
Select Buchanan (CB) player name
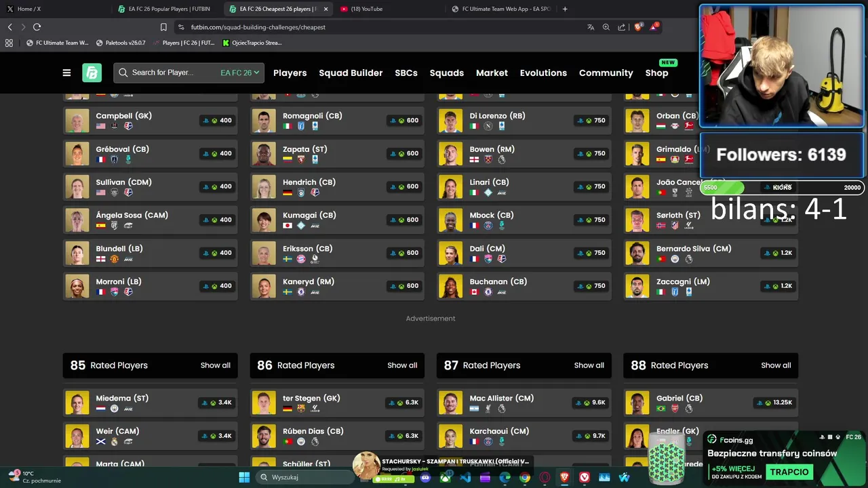498,281
